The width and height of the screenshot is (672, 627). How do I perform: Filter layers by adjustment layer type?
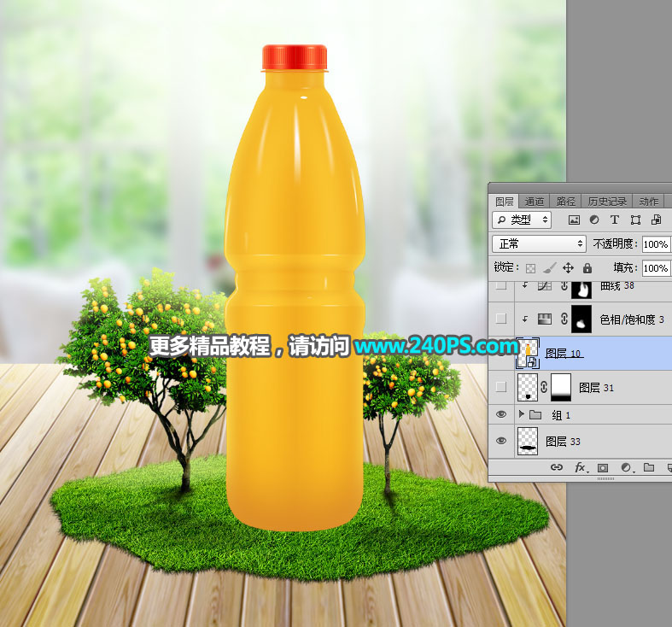tap(593, 220)
